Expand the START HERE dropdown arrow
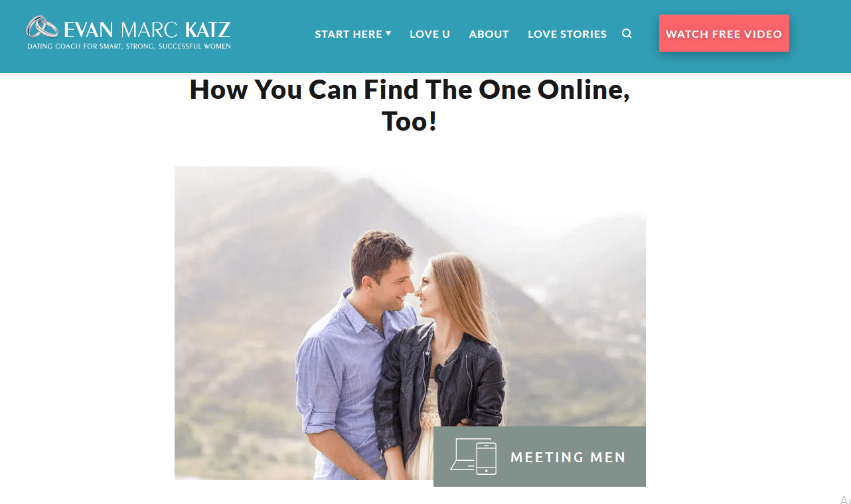Viewport: 851px width, 504px height. 388,33
